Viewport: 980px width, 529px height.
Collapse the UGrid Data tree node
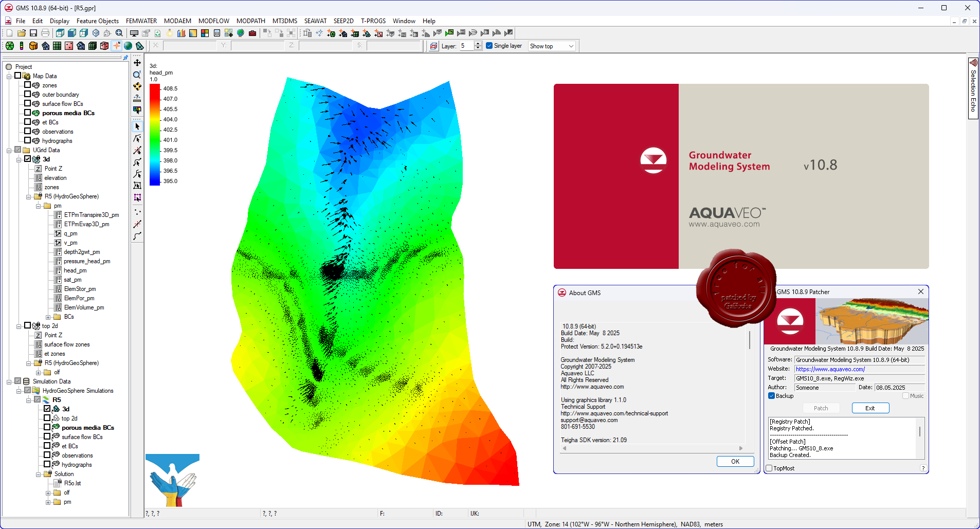pos(9,150)
